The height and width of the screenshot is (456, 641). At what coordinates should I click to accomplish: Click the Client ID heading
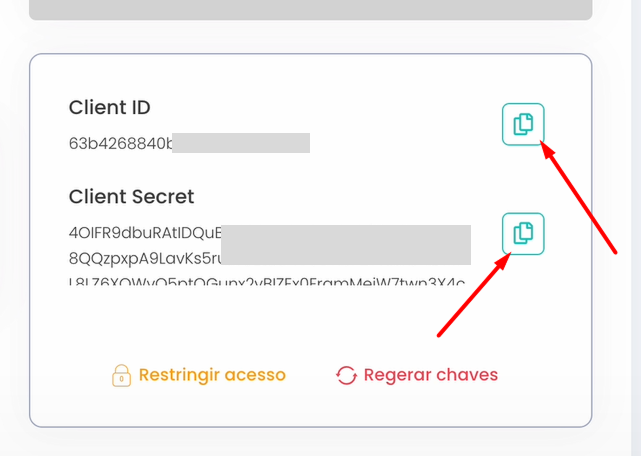click(x=109, y=108)
